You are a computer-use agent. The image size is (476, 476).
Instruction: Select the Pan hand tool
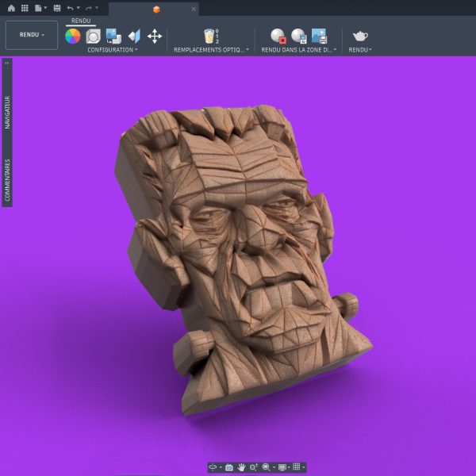click(x=242, y=467)
